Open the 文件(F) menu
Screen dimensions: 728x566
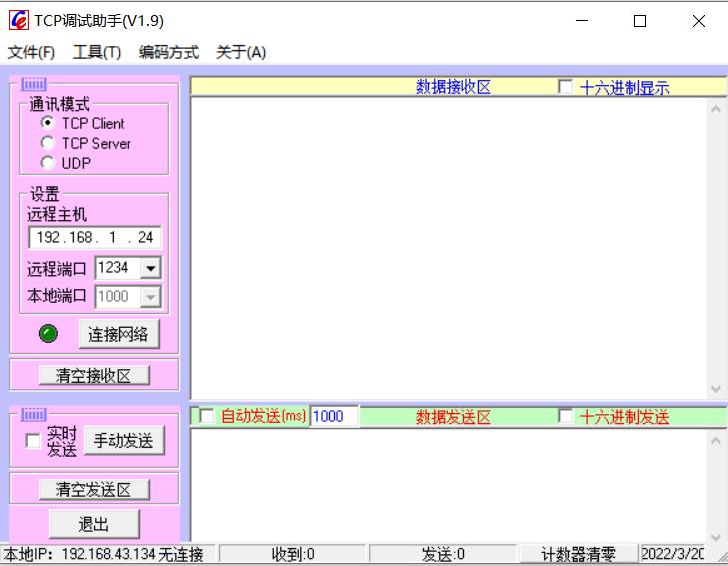click(x=31, y=52)
